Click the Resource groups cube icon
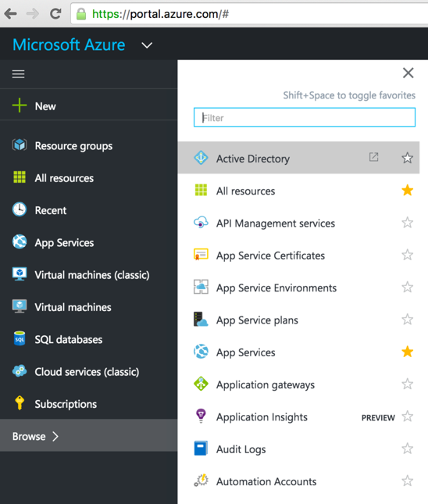The image size is (428, 504). coord(20,145)
